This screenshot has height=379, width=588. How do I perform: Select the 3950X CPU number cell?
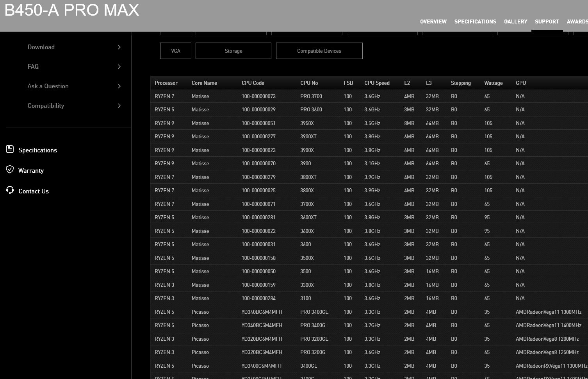[x=307, y=123]
